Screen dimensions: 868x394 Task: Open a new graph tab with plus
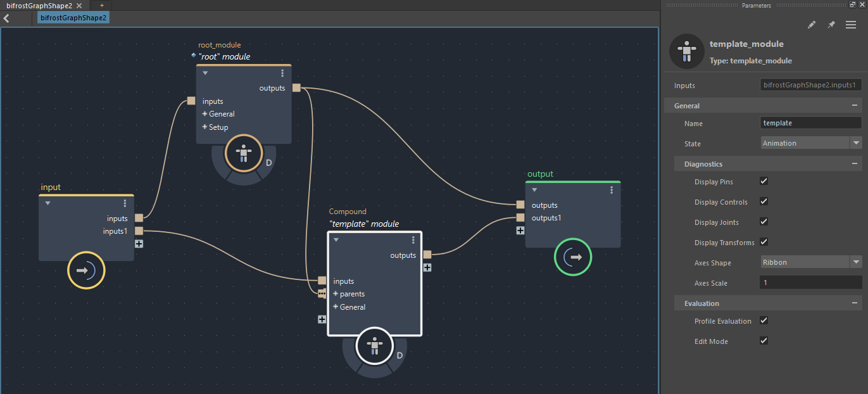101,5
